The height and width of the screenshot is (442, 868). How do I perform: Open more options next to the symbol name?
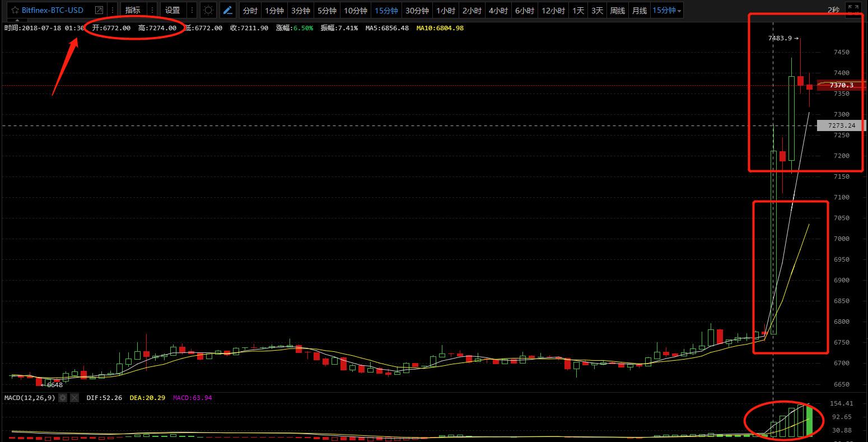coord(113,10)
